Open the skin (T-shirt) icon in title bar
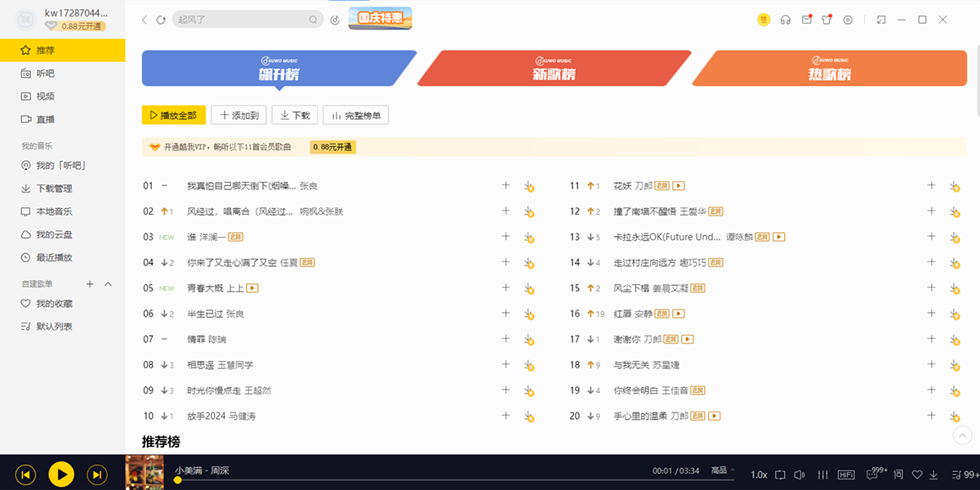Image resolution: width=980 pixels, height=490 pixels. pos(826,20)
